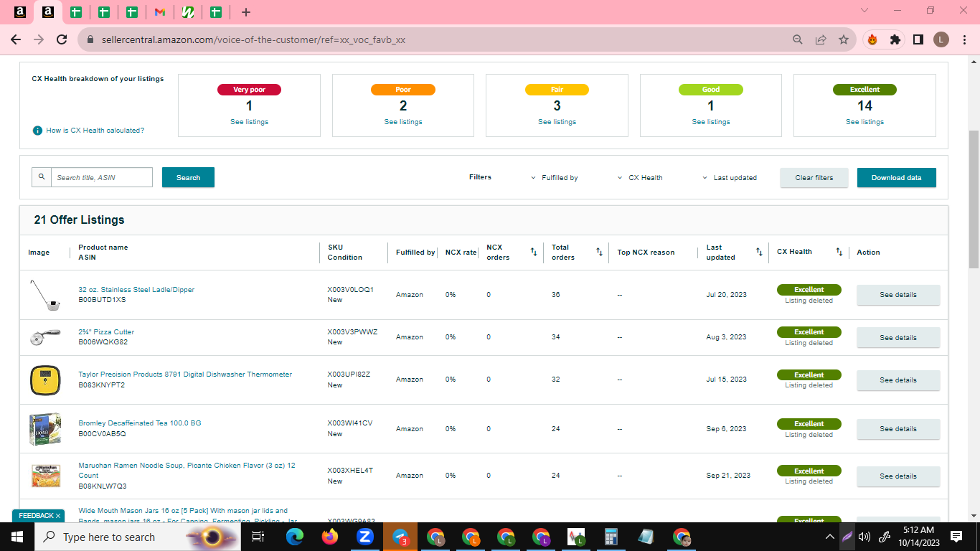The image size is (980, 551).
Task: Open a new browser tab
Action: pyautogui.click(x=246, y=12)
